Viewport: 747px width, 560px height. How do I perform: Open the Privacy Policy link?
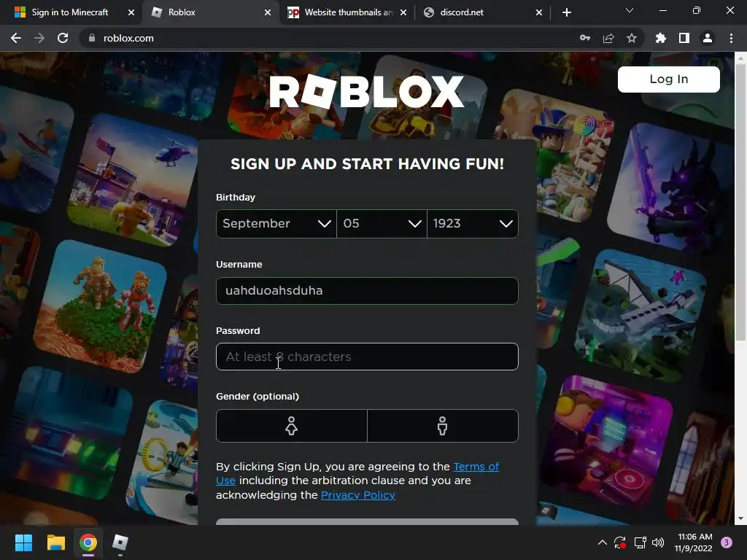(357, 495)
